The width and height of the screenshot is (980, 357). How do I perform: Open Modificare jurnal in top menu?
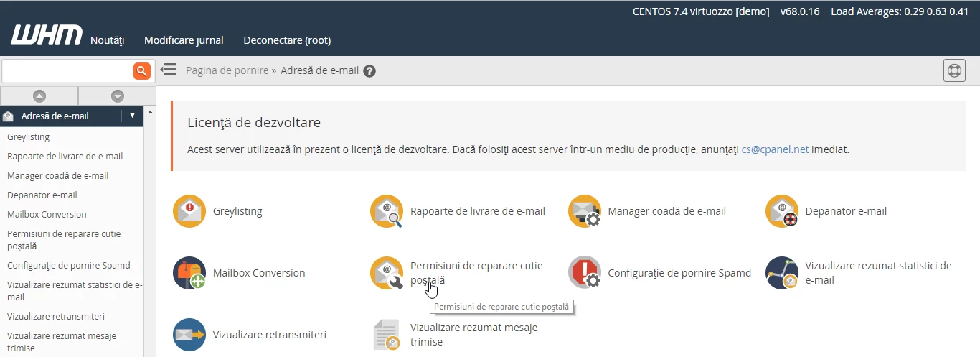pos(184,40)
